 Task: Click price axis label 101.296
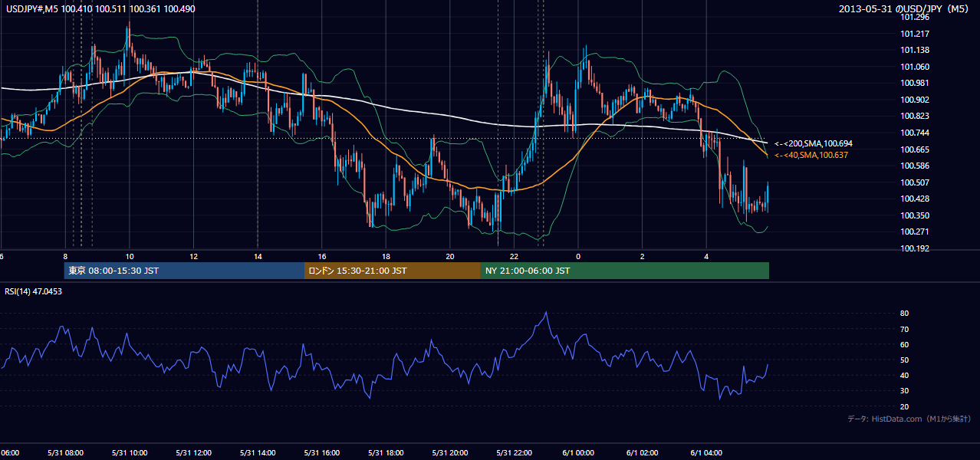pyautogui.click(x=915, y=17)
